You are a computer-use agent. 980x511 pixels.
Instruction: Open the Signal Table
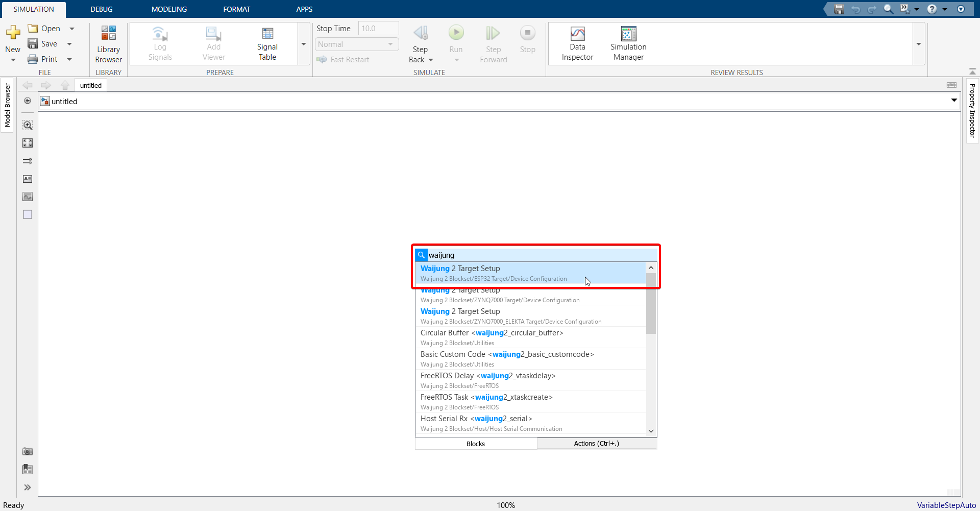[267, 44]
